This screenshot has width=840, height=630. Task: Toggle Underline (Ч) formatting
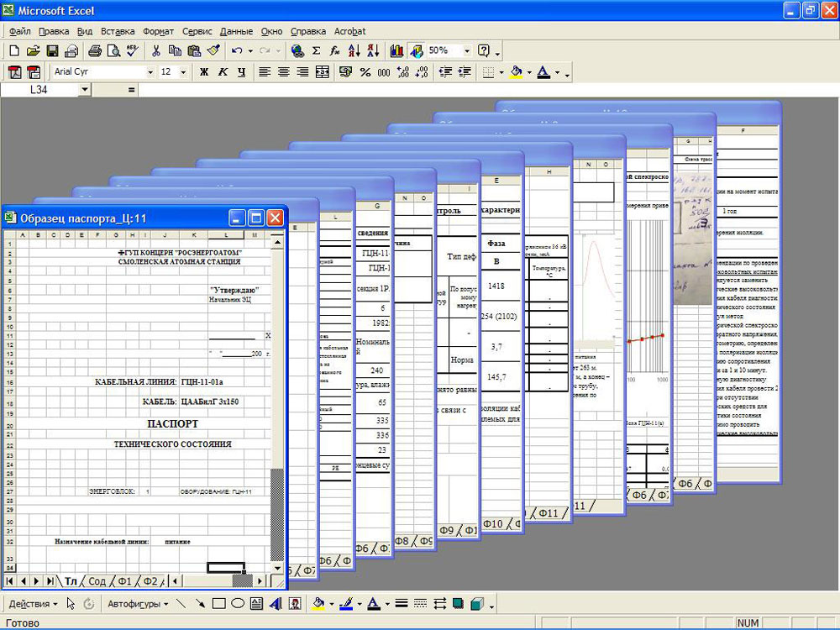242,71
